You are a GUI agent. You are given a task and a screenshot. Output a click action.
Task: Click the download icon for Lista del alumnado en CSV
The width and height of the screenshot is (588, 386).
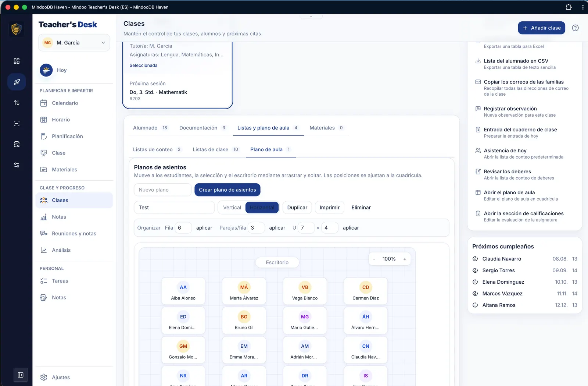tap(478, 61)
